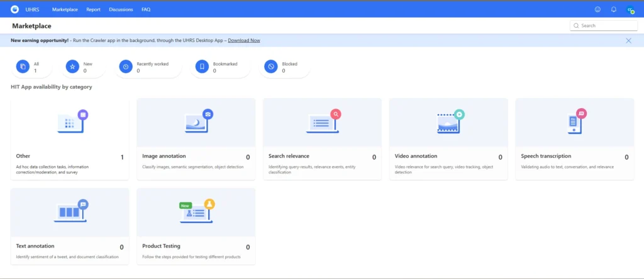The image size is (644, 279).
Task: Click the Product Testing category illustration
Action: click(197, 211)
